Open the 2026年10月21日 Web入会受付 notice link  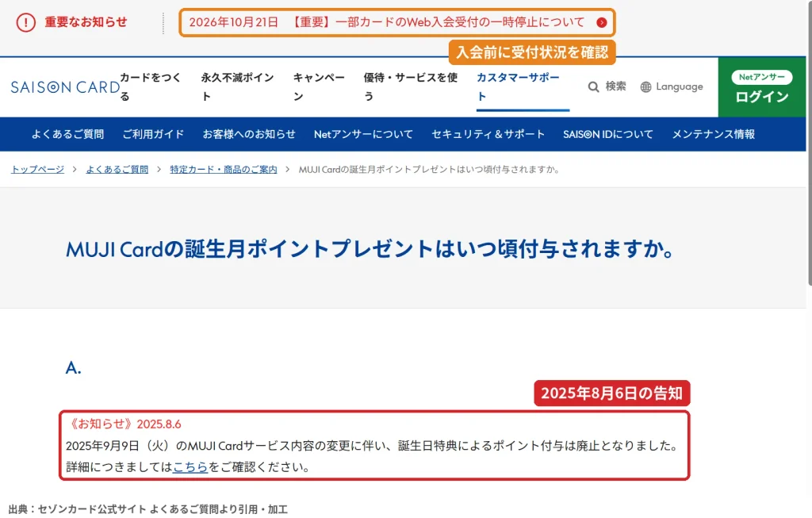tap(396, 22)
